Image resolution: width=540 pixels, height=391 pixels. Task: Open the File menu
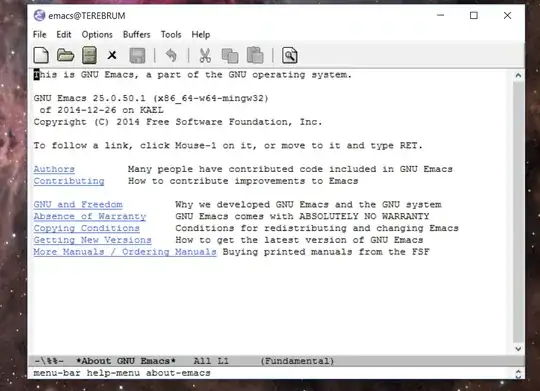[40, 34]
